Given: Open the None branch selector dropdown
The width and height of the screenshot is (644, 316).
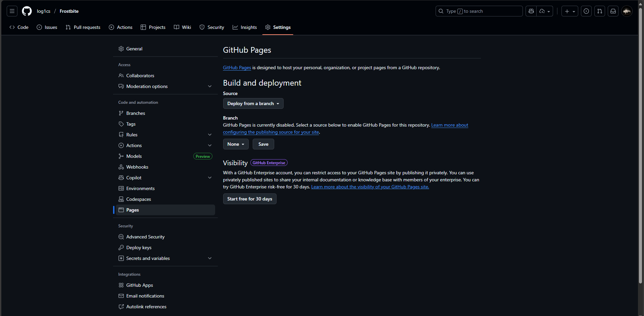Looking at the screenshot, I should [236, 144].
